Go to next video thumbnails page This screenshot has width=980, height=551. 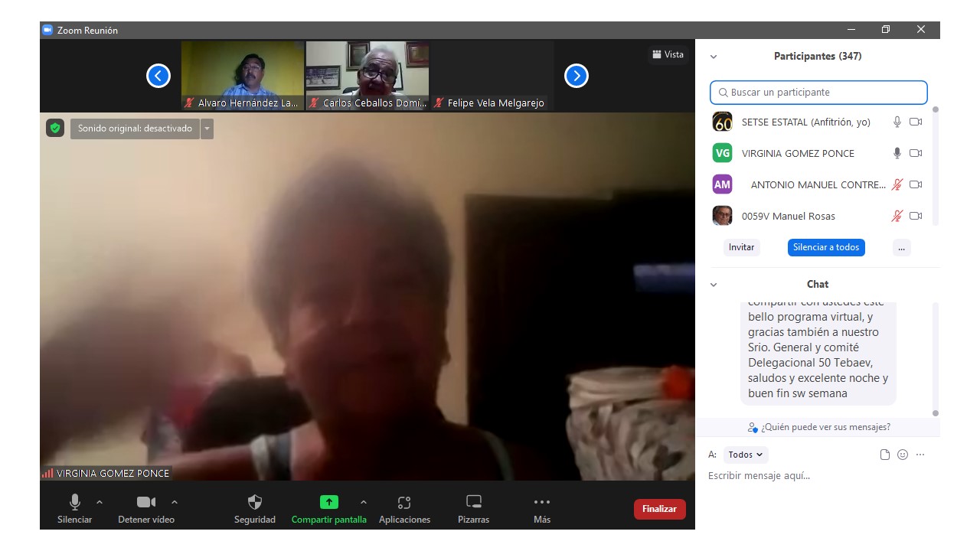[577, 76]
